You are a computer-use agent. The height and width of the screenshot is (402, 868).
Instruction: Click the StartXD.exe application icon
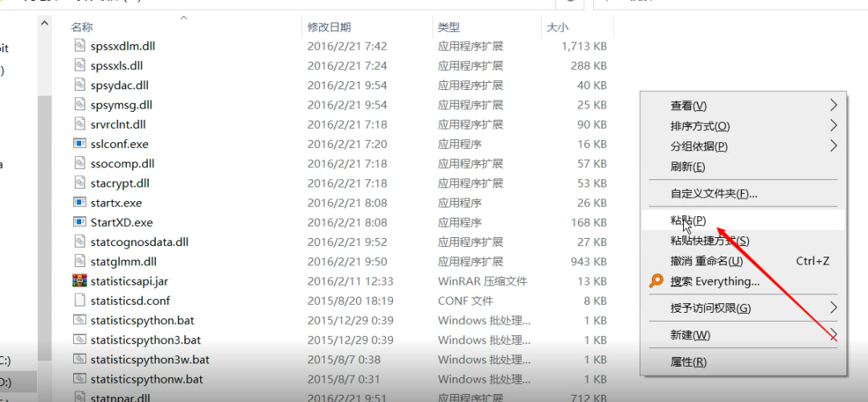coord(79,222)
